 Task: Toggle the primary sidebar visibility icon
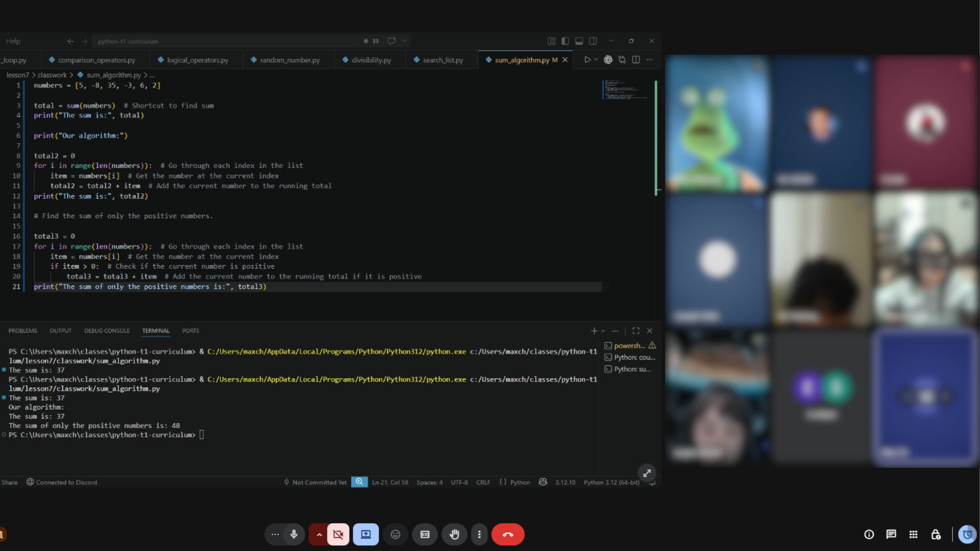(565, 41)
